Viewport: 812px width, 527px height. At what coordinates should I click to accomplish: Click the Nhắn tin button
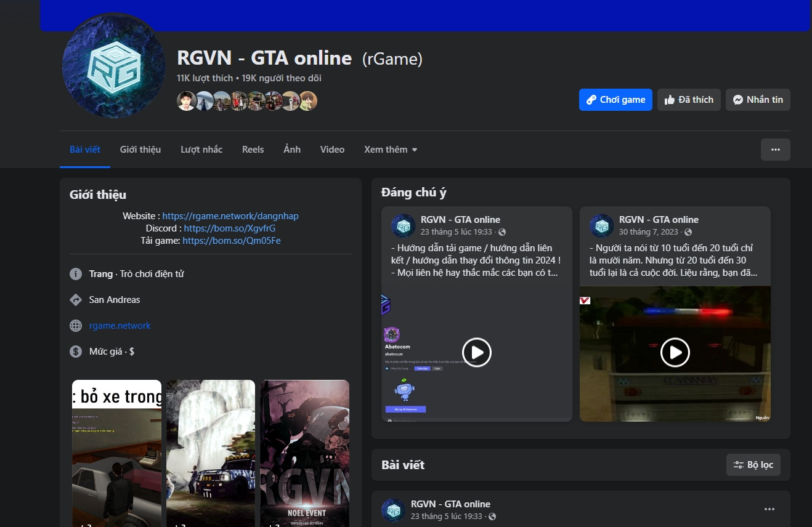(758, 100)
